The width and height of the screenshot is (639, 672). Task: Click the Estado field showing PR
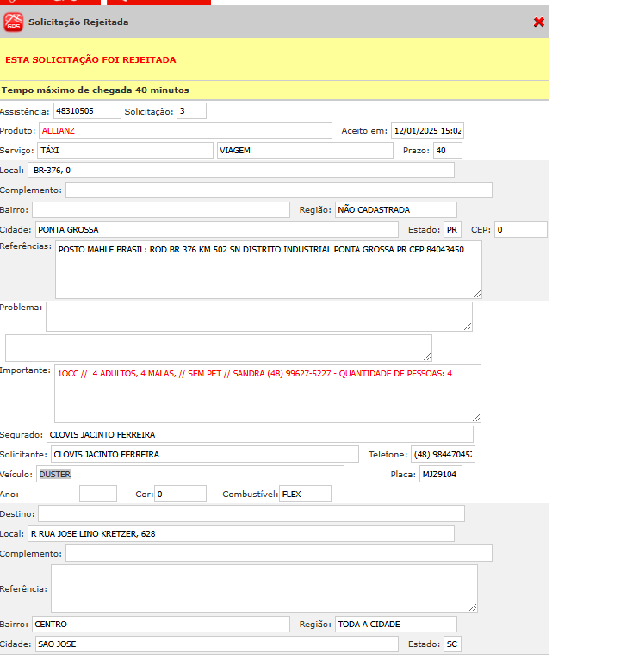pyautogui.click(x=452, y=230)
